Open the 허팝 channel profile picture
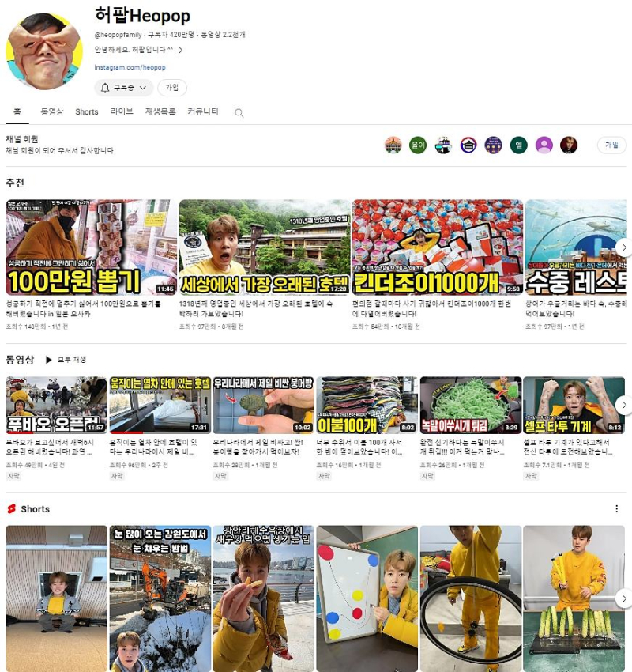632x672 pixels. 44,51
